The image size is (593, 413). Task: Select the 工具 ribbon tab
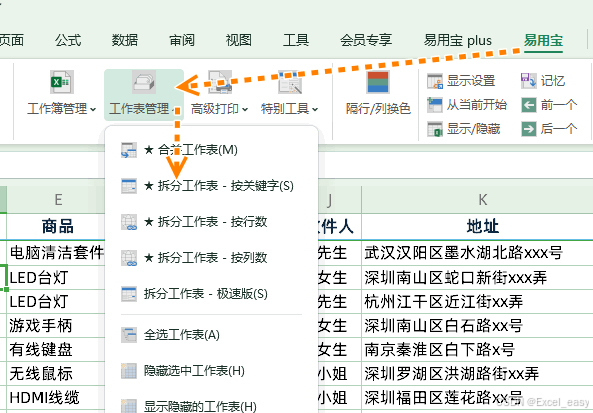pyautogui.click(x=296, y=40)
